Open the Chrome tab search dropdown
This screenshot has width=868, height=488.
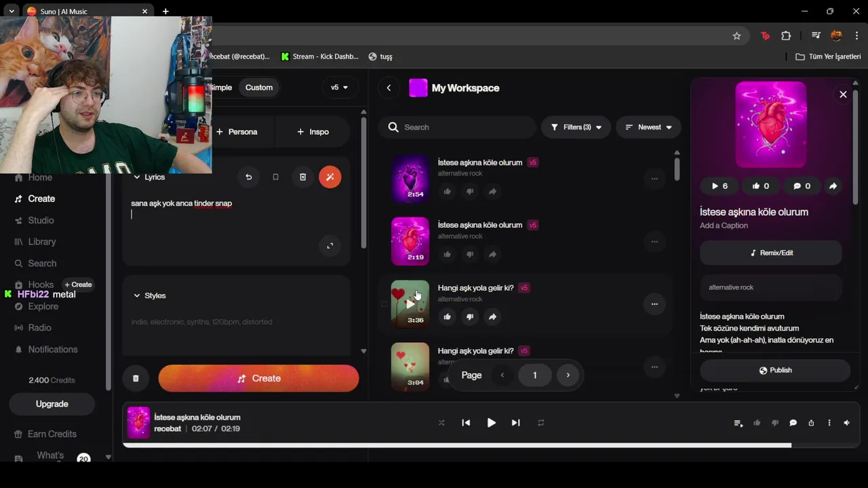click(x=12, y=12)
